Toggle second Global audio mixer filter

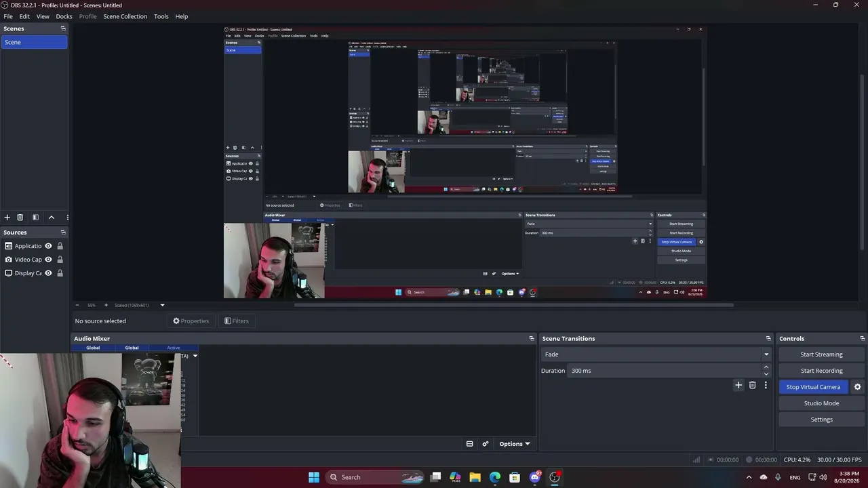pos(132,348)
